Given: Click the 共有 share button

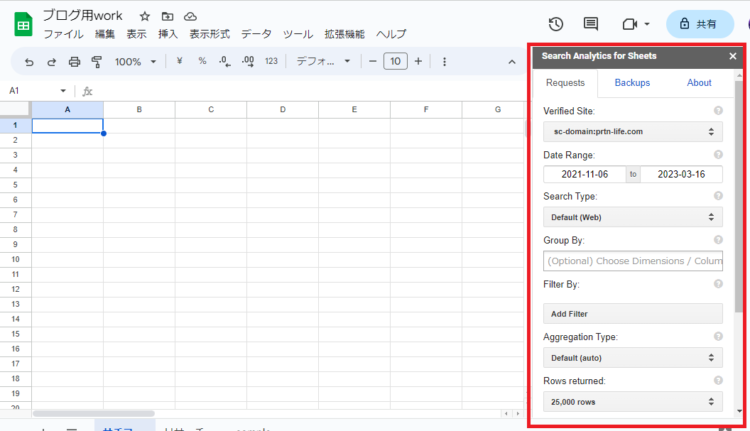Looking at the screenshot, I should point(700,24).
